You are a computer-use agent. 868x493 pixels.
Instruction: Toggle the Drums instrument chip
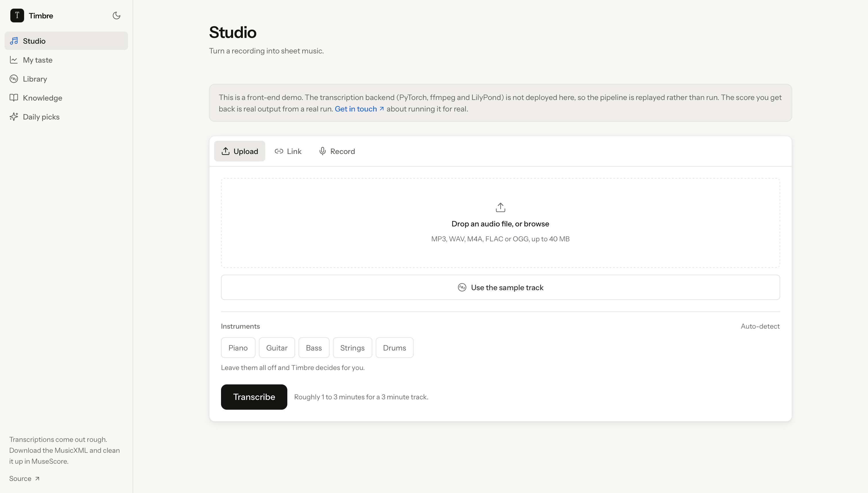point(394,348)
